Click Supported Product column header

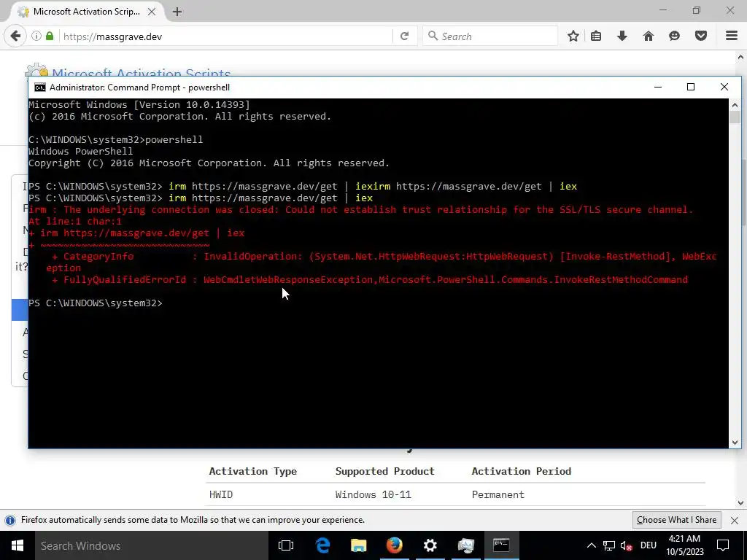point(385,472)
